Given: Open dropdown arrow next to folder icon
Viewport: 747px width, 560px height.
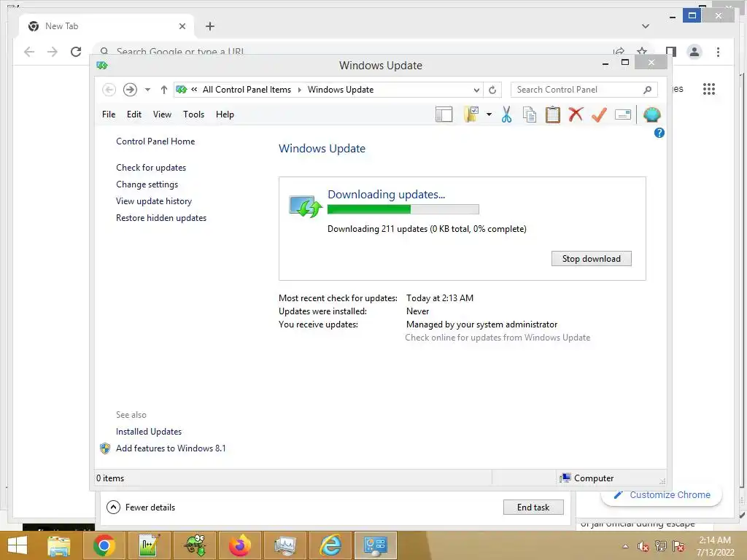Looking at the screenshot, I should (x=489, y=114).
